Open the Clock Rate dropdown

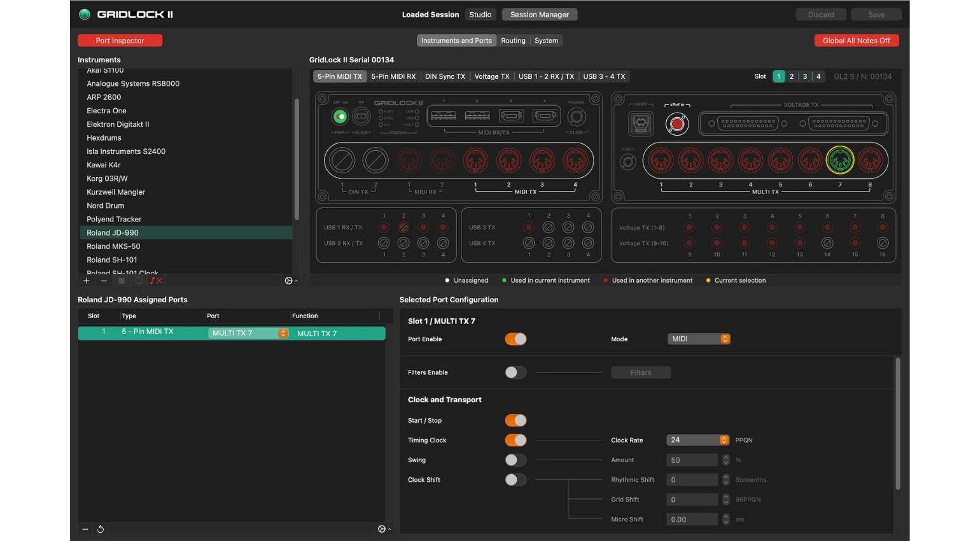697,440
